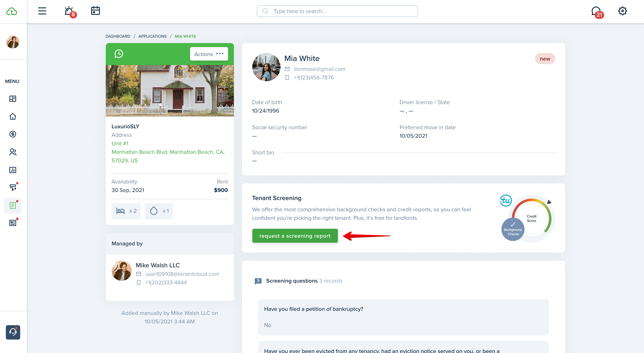Click the Credit Score gauge

(532, 218)
